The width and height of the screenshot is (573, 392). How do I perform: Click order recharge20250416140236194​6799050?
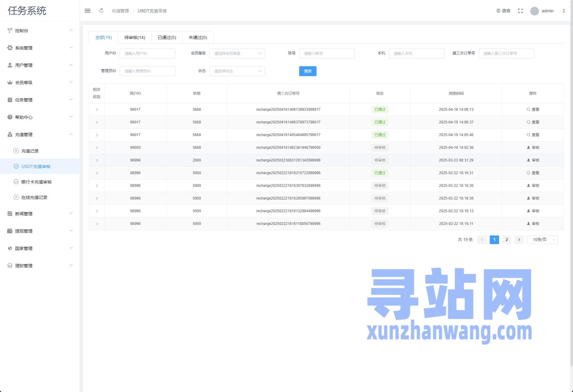tap(288, 148)
